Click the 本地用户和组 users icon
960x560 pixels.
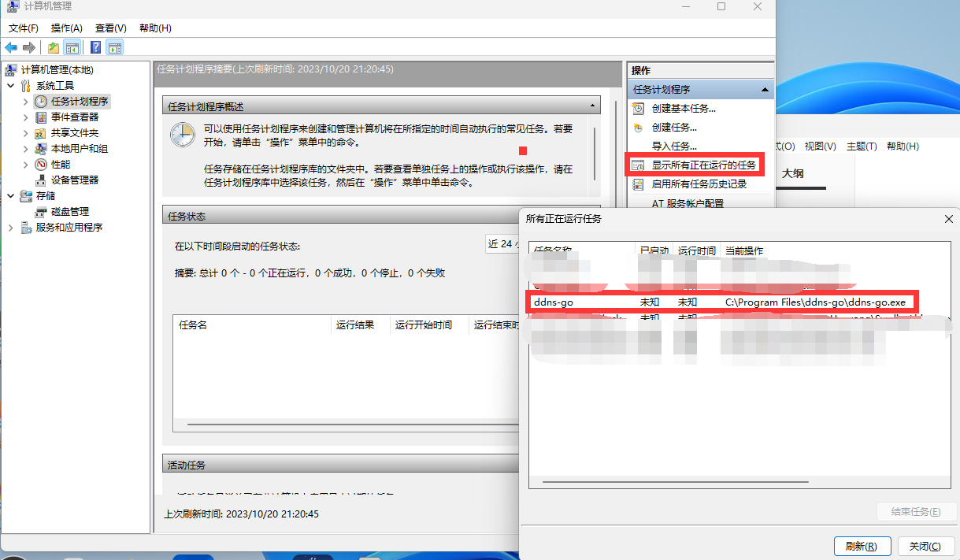pos(41,149)
